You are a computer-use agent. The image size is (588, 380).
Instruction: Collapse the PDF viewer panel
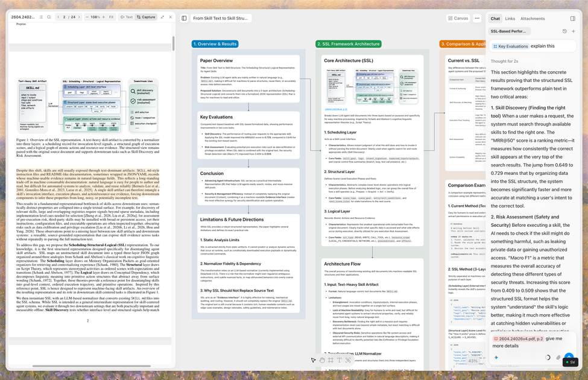point(162,17)
